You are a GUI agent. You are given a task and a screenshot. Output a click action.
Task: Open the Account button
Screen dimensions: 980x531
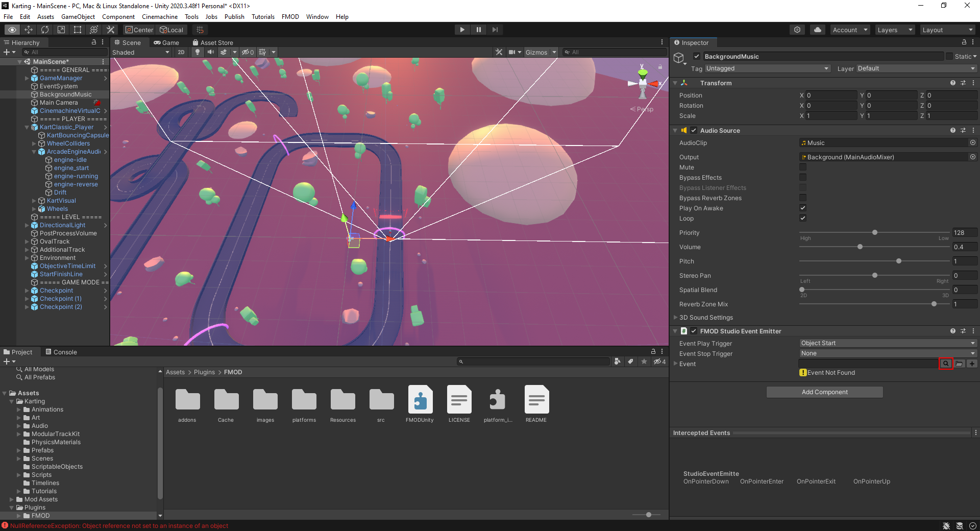click(850, 30)
